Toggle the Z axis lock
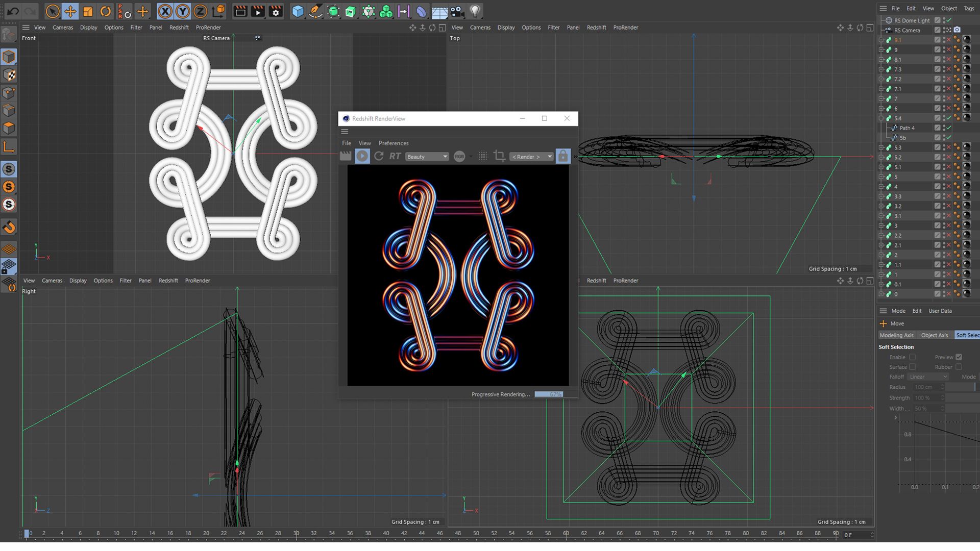Image resolution: width=980 pixels, height=551 pixels. tap(200, 11)
